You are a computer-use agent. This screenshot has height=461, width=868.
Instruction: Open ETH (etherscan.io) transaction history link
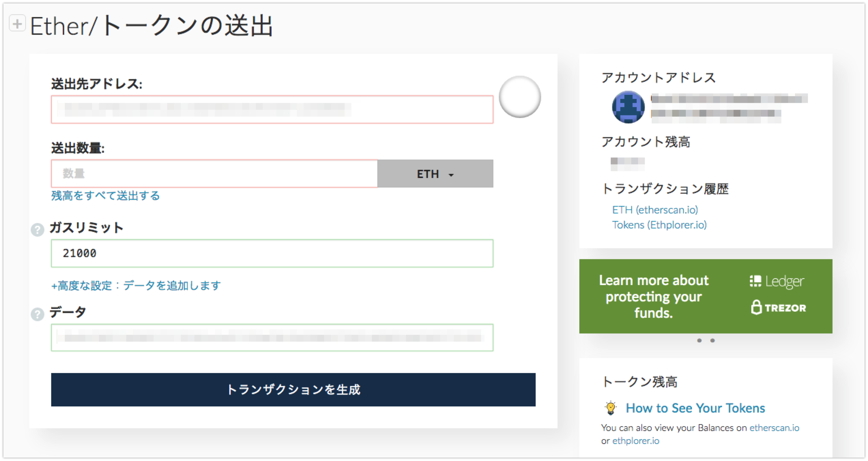pyautogui.click(x=655, y=210)
